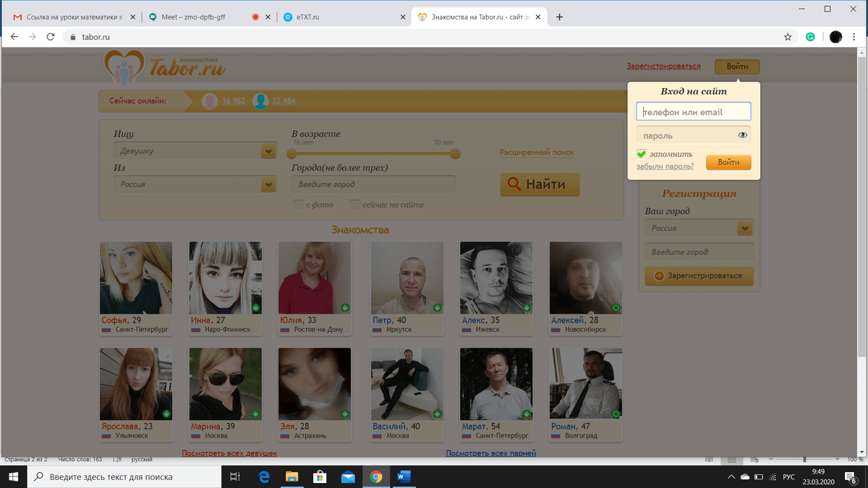
Task: Click the minimum age slider handle
Action: click(x=292, y=153)
